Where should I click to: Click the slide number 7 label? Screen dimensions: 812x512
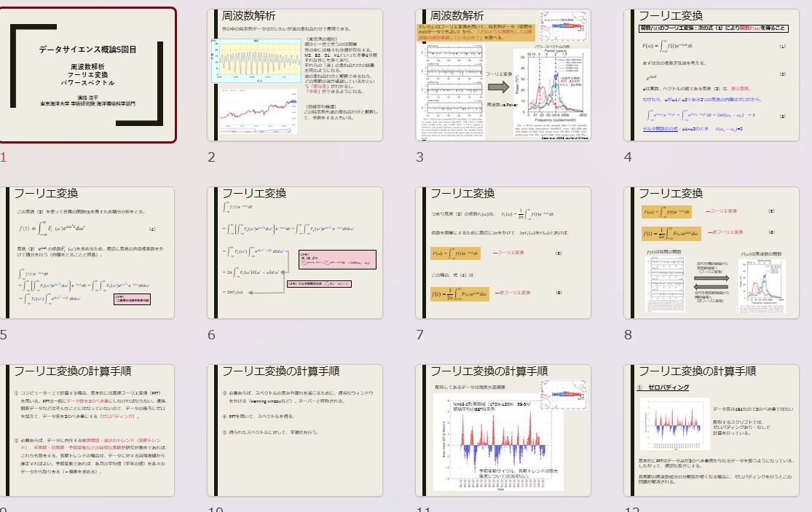point(419,335)
